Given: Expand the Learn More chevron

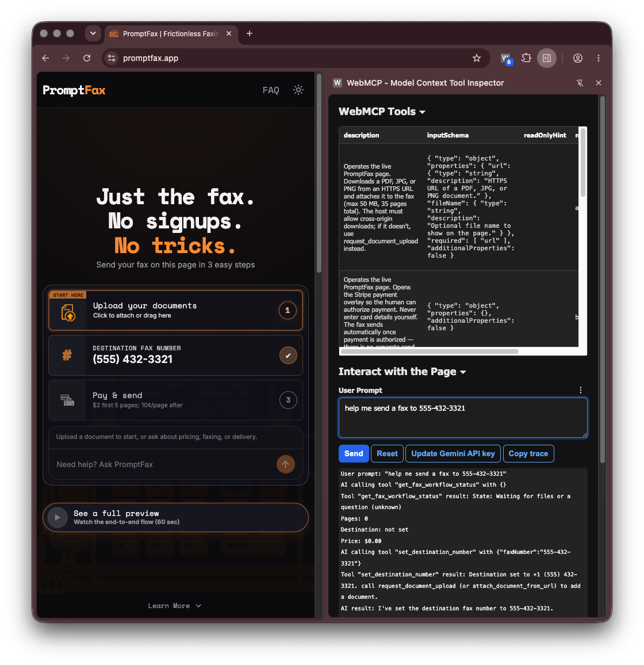Looking at the screenshot, I should click(198, 606).
